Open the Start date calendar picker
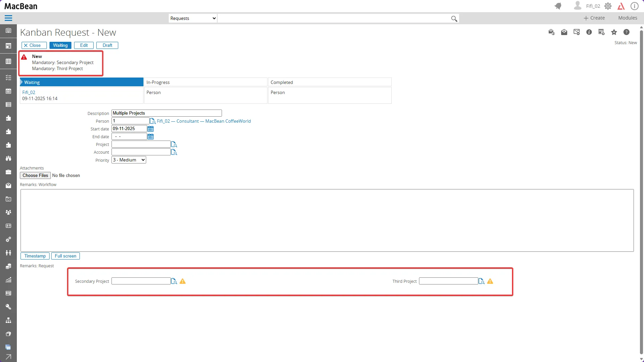The height and width of the screenshot is (362, 644). (151, 129)
